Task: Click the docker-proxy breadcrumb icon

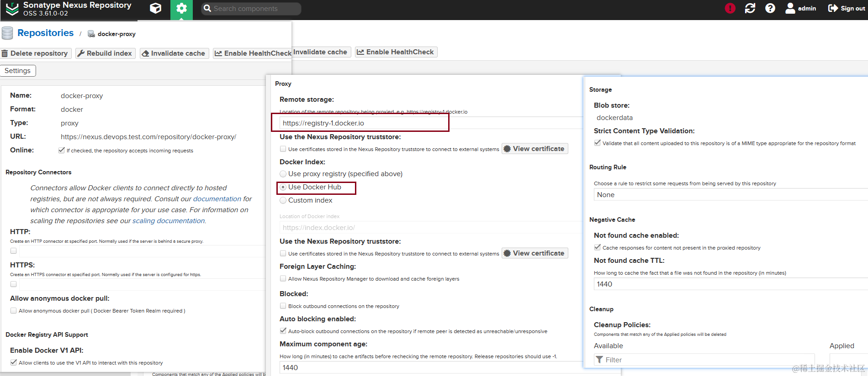Action: tap(91, 34)
